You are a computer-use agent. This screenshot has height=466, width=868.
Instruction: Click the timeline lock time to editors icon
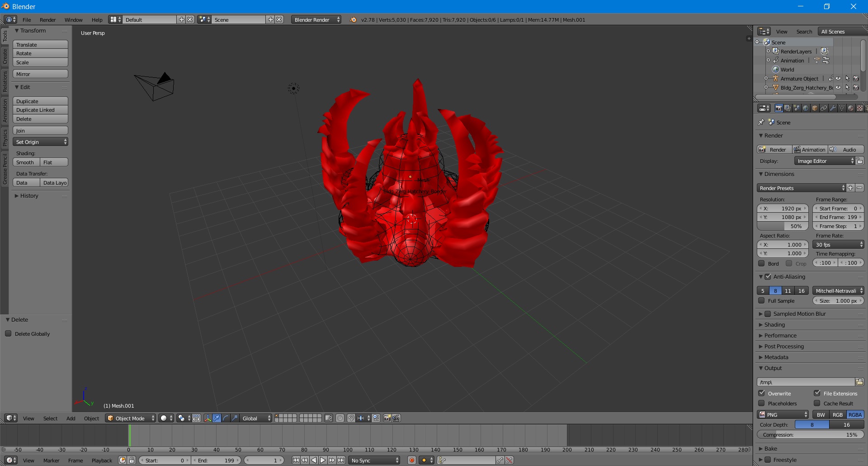[x=132, y=460]
